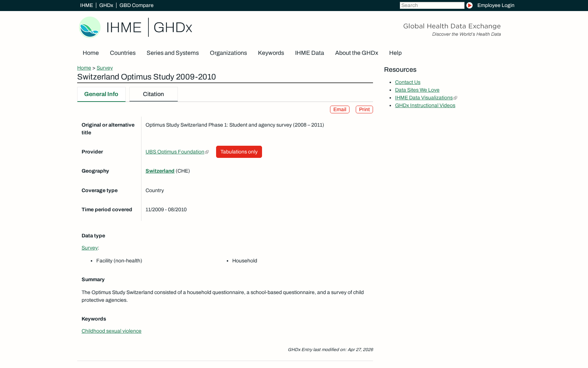Click the red search submit arrow icon

coord(469,5)
